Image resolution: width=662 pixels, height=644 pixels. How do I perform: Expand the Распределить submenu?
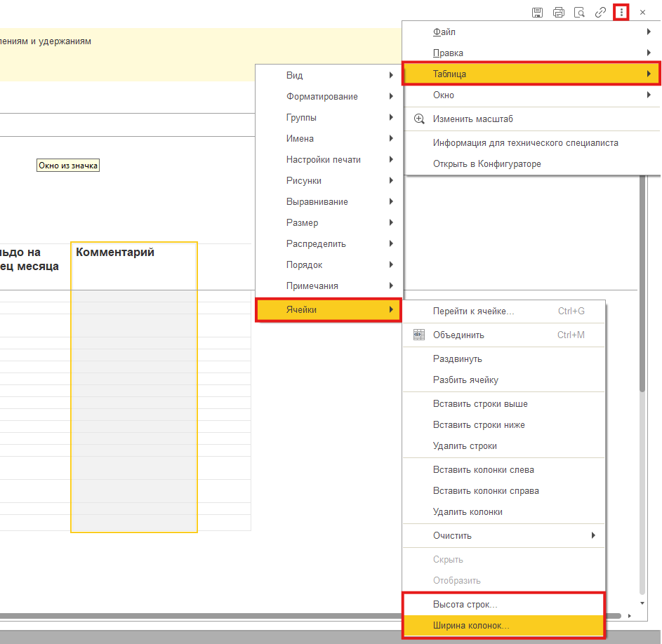tap(329, 243)
